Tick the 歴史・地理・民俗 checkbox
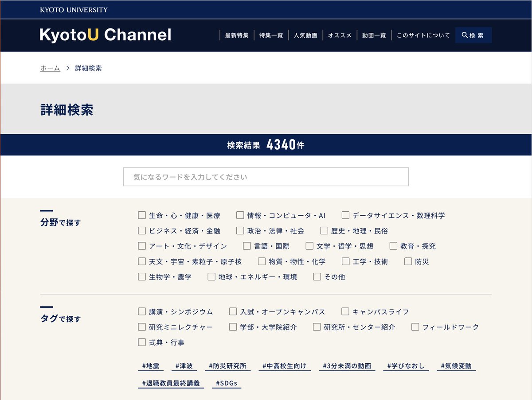 pos(324,231)
